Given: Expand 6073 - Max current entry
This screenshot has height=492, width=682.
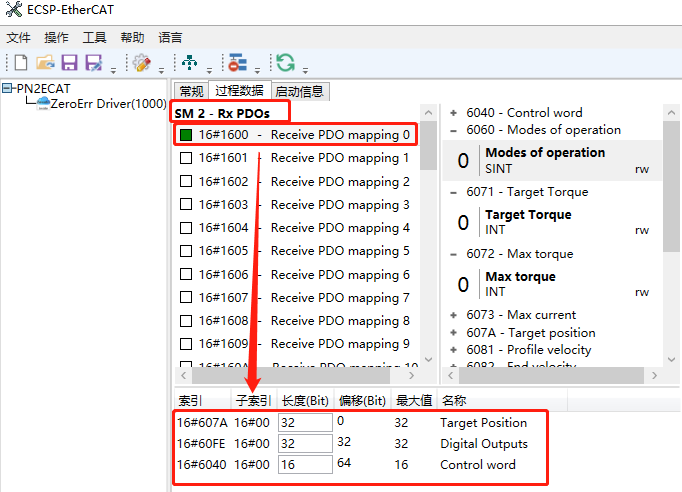Looking at the screenshot, I should pyautogui.click(x=454, y=315).
